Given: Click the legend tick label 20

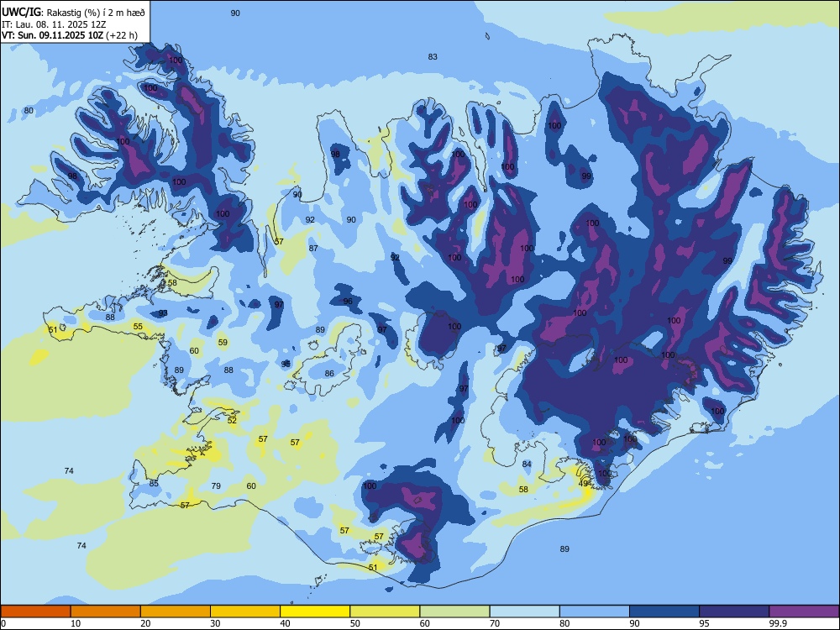Looking at the screenshot, I should point(145,623).
